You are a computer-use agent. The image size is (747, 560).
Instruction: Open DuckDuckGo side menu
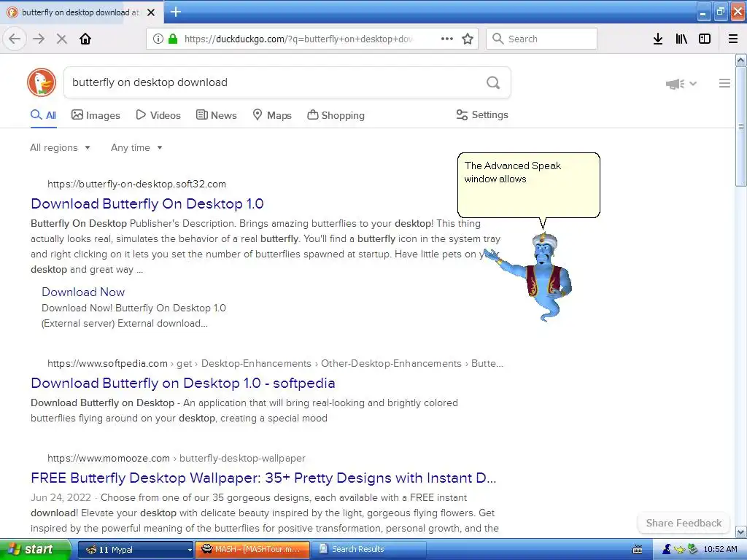click(x=724, y=83)
